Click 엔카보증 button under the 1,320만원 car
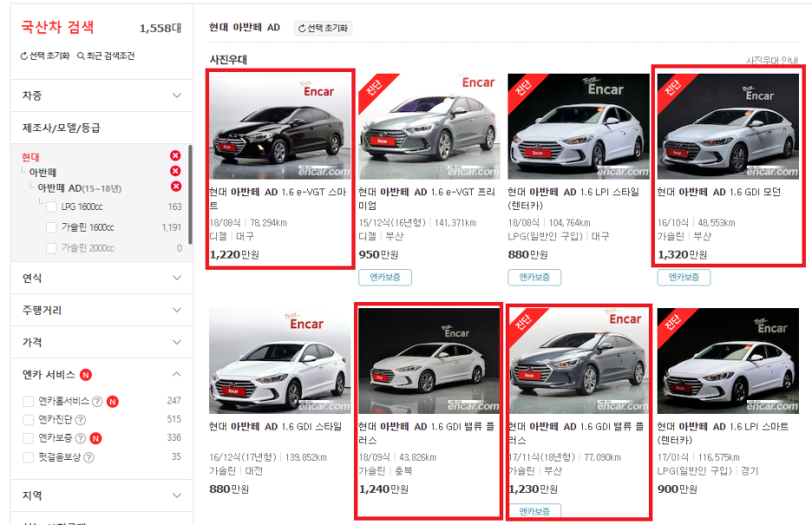812x525 pixels. (684, 278)
